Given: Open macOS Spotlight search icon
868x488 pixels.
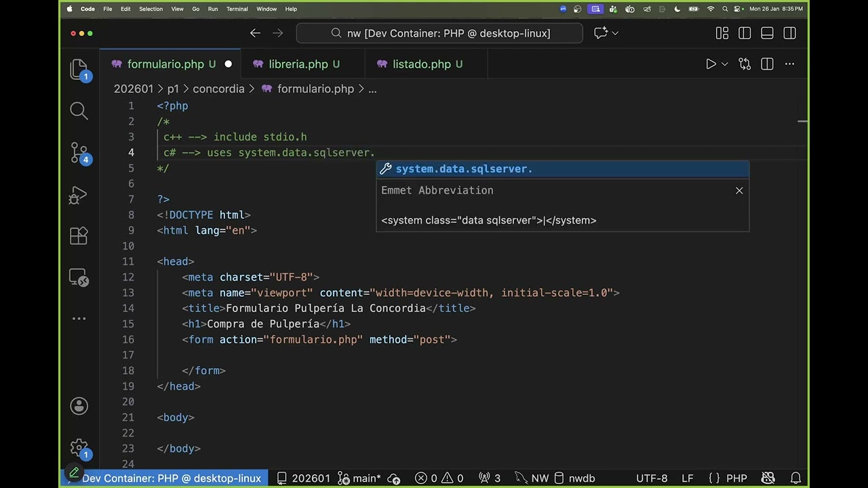Looking at the screenshot, I should (725, 9).
